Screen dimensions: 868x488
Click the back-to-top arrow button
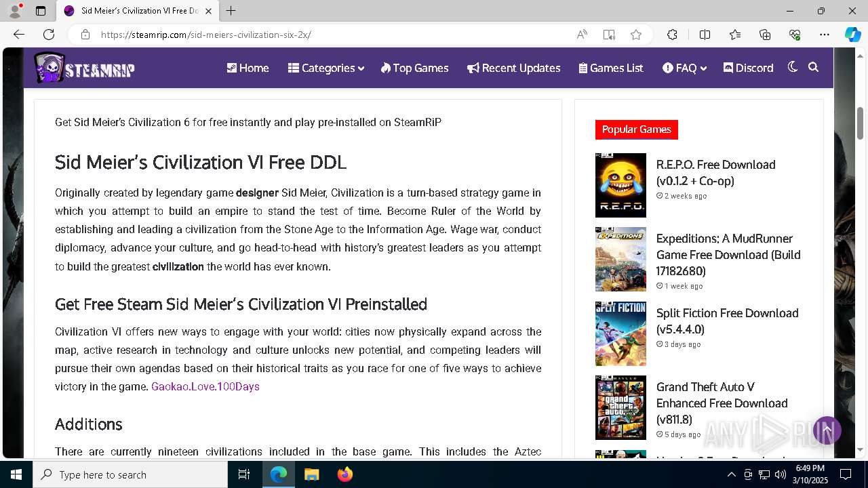(827, 430)
